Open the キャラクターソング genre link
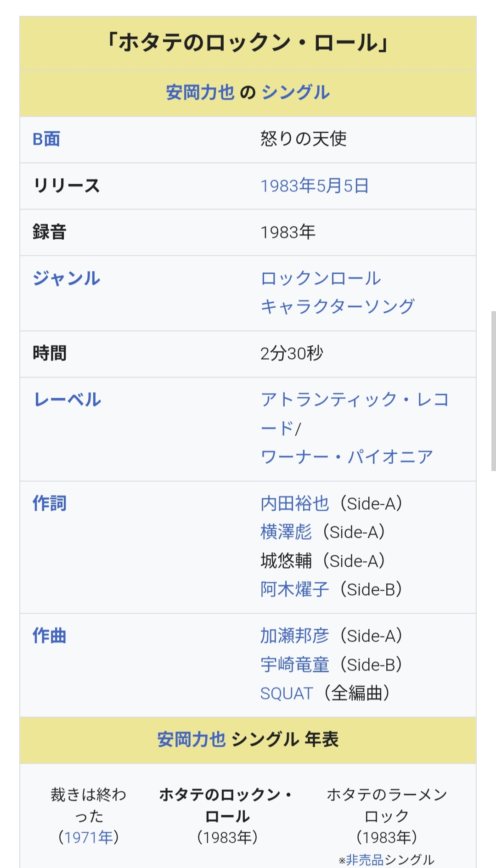496x868 pixels. 338,307
